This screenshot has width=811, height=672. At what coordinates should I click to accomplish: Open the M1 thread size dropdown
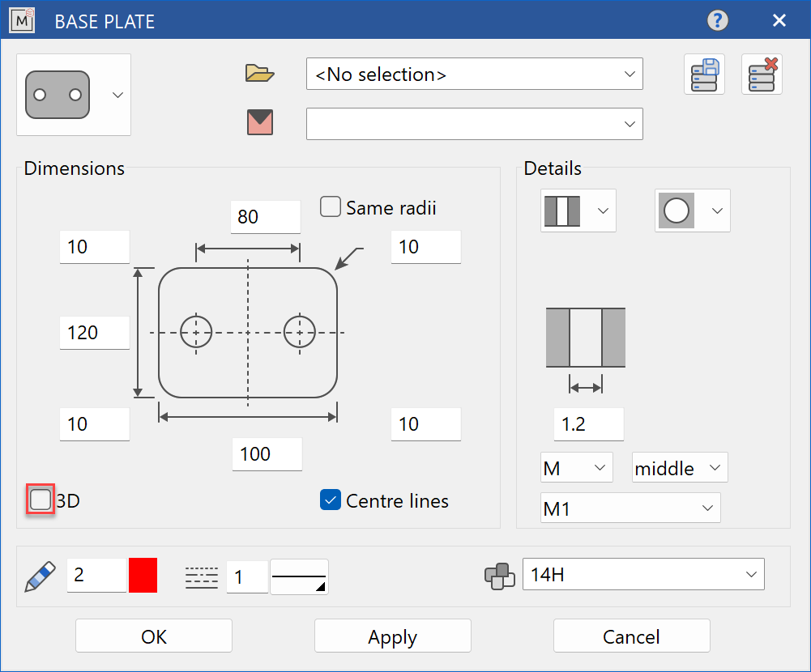[x=630, y=508]
